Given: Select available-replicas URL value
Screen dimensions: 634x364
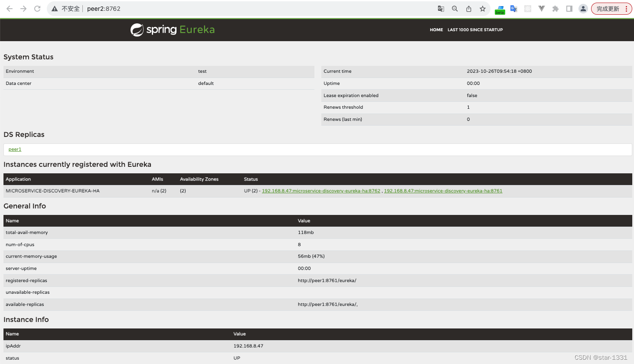Looking at the screenshot, I should pos(328,305).
